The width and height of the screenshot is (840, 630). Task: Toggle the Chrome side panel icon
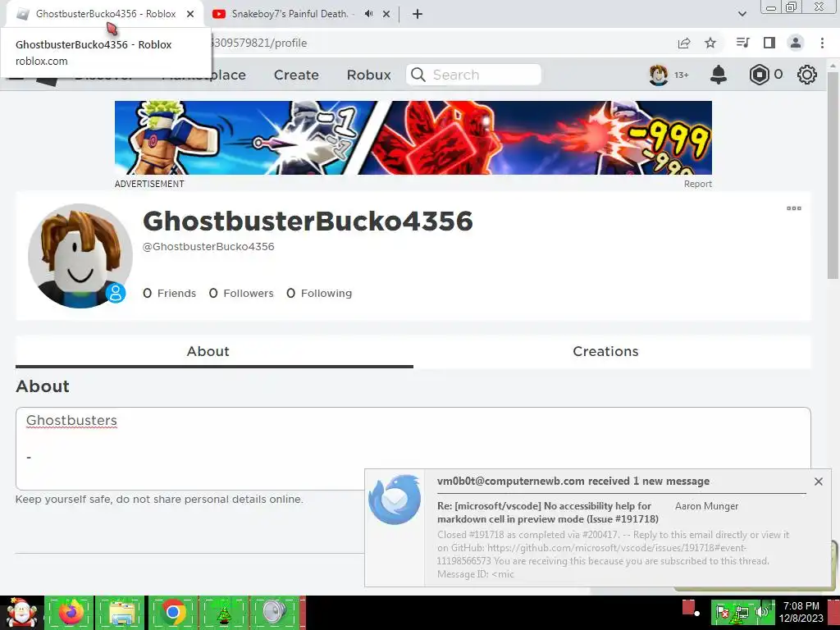[x=769, y=43]
